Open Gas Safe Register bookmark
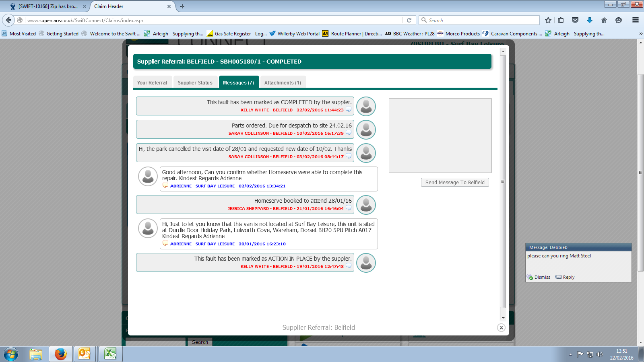 [x=237, y=34]
